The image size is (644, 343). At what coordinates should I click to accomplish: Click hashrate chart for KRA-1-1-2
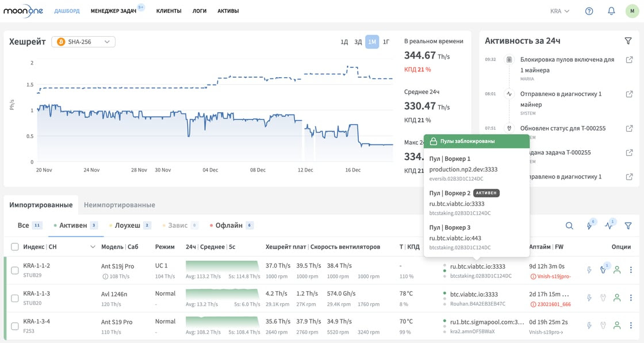222,266
